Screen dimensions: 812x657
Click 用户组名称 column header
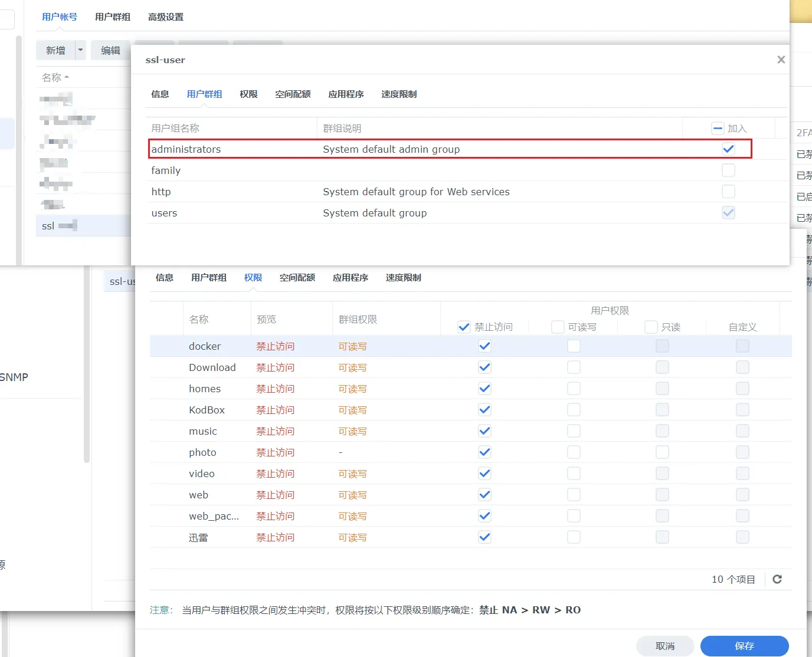(175, 128)
